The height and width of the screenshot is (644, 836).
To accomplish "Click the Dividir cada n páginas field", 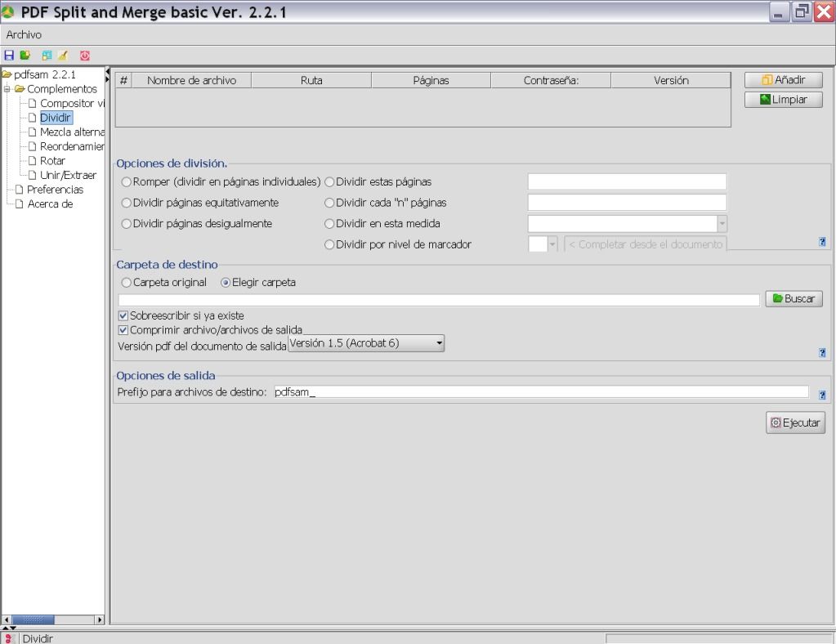I will (x=627, y=203).
